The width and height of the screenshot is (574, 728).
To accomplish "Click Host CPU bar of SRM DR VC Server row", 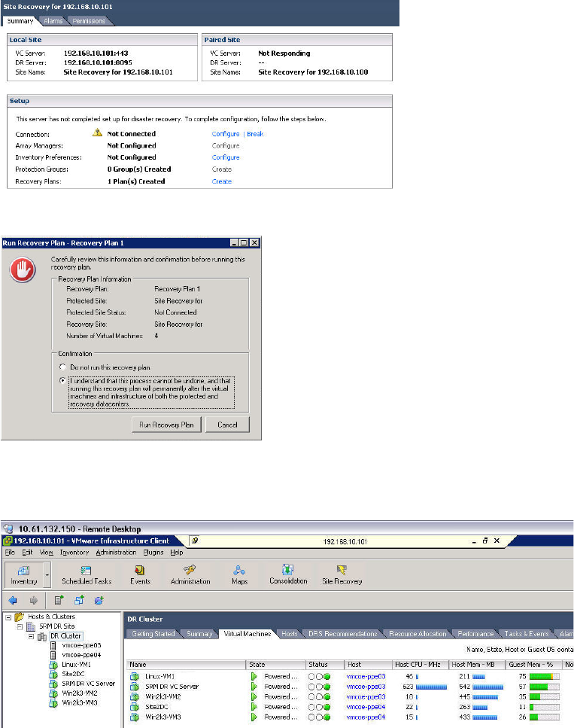I will click(431, 687).
